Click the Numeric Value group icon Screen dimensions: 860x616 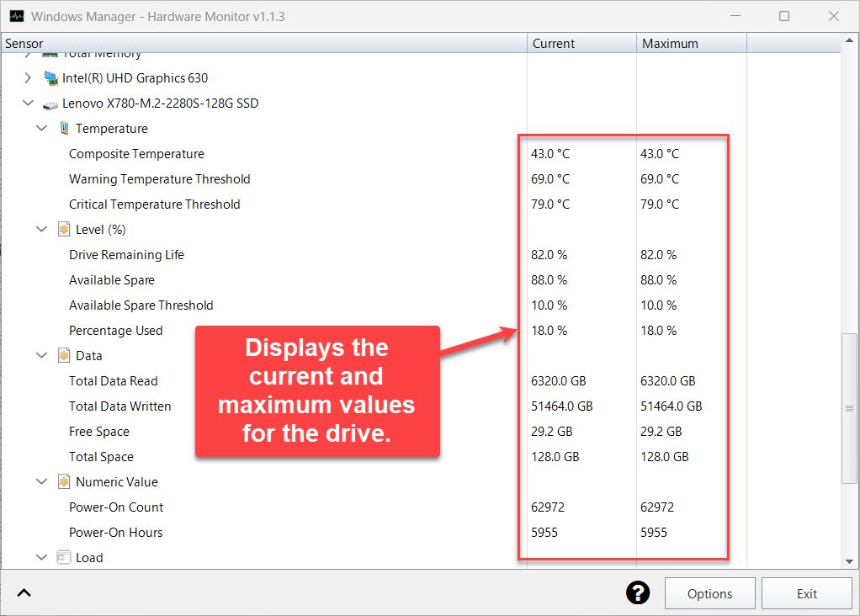(x=64, y=481)
